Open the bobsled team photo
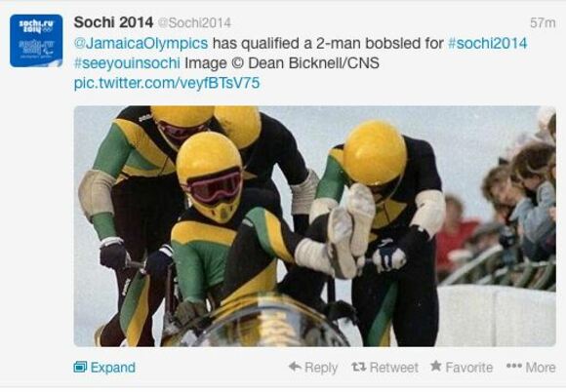Image resolution: width=566 pixels, height=392 pixels. coord(315,226)
